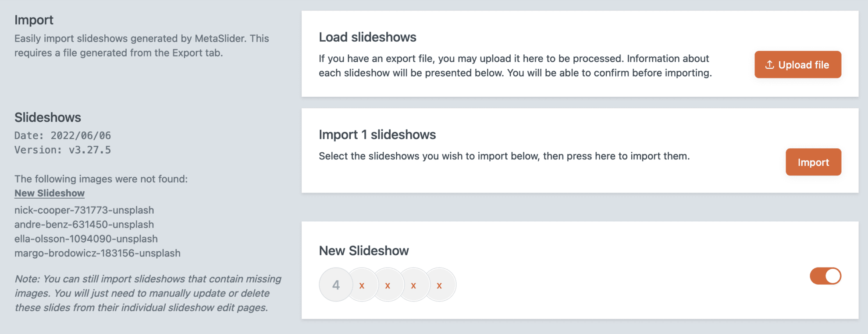Expand the New Slideshow card
This screenshot has height=334, width=868.
point(364,251)
